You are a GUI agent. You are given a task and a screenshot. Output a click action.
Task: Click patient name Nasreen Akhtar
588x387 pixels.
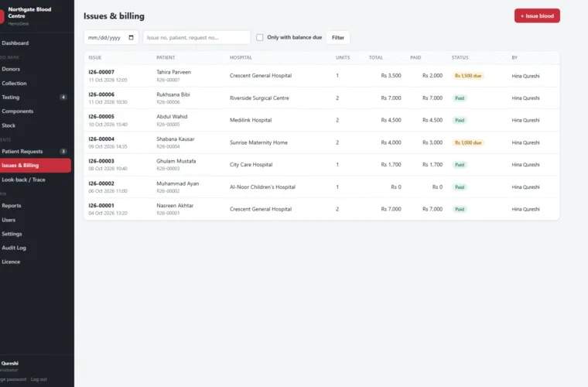pos(175,206)
